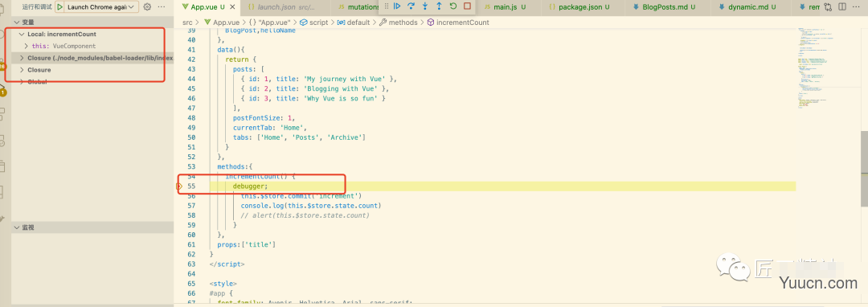This screenshot has height=307, width=868.
Task: Click the incrementCount breadcrumb
Action: (x=458, y=23)
